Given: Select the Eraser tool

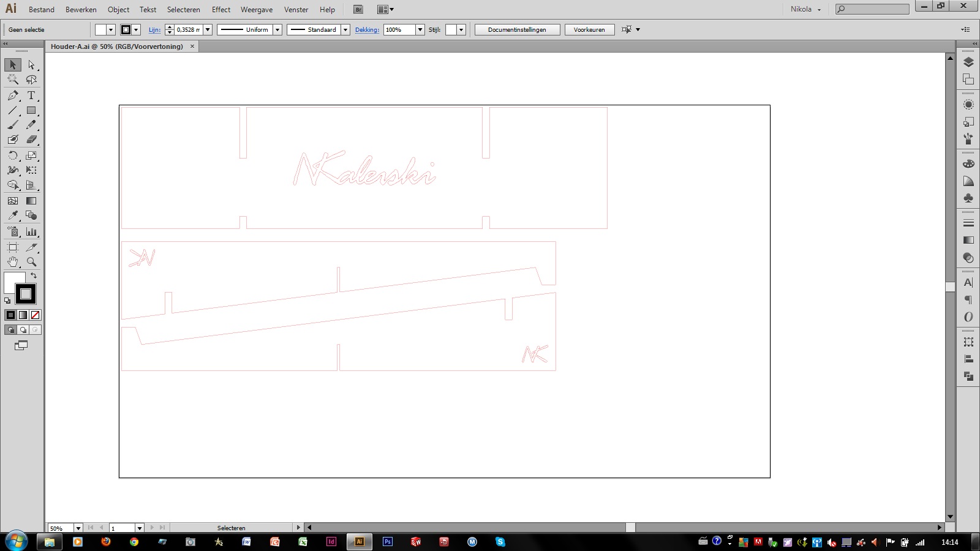Looking at the screenshot, I should point(31,140).
